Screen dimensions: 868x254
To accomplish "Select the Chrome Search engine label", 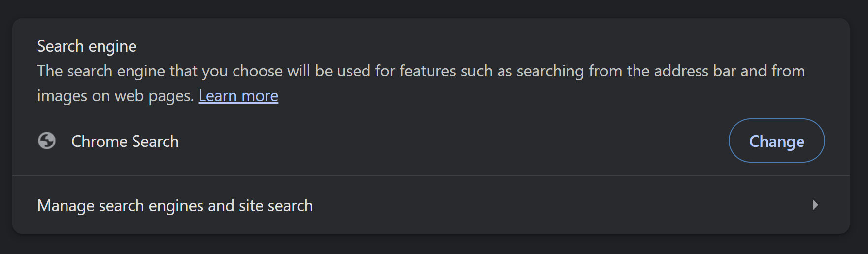I will click(x=125, y=142).
